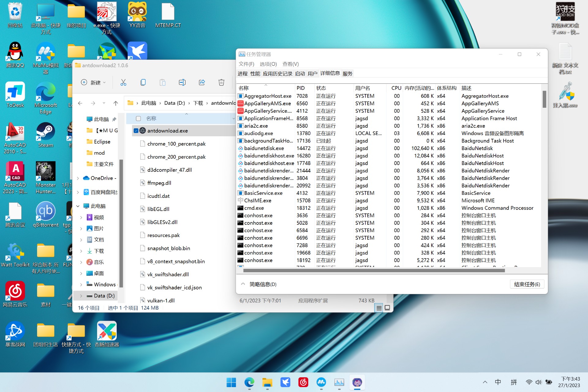Click Explorer navigation pane scrollbar
Image resolution: width=588 pixels, height=392 pixels.
coord(121,224)
